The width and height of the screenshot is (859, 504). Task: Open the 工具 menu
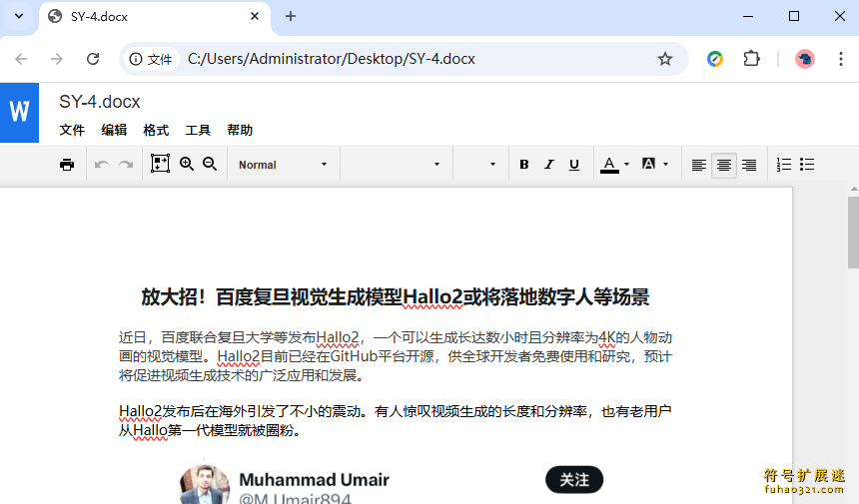pyautogui.click(x=198, y=130)
